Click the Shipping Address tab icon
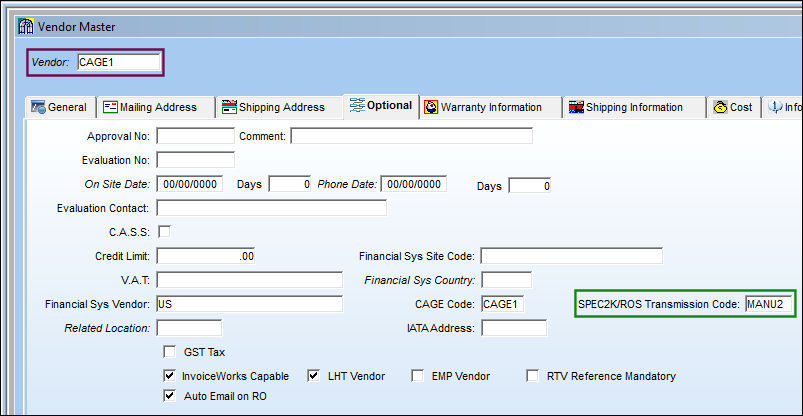This screenshot has width=803, height=416. (229, 107)
